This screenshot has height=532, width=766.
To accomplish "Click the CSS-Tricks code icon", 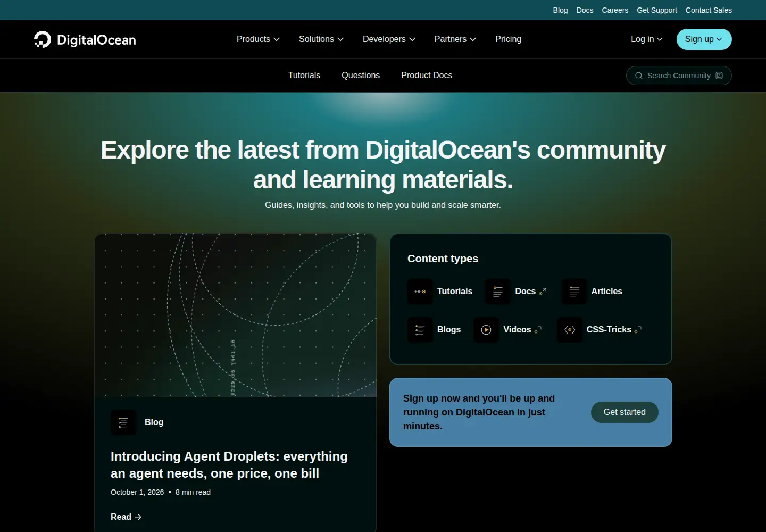I will tap(570, 330).
